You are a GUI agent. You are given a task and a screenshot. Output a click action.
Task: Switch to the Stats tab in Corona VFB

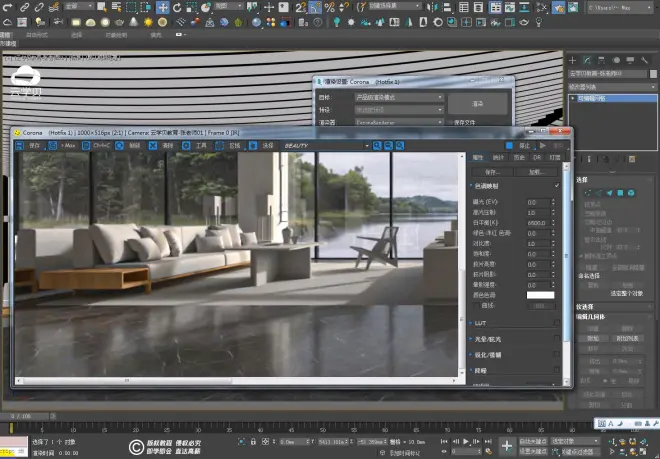click(x=499, y=157)
